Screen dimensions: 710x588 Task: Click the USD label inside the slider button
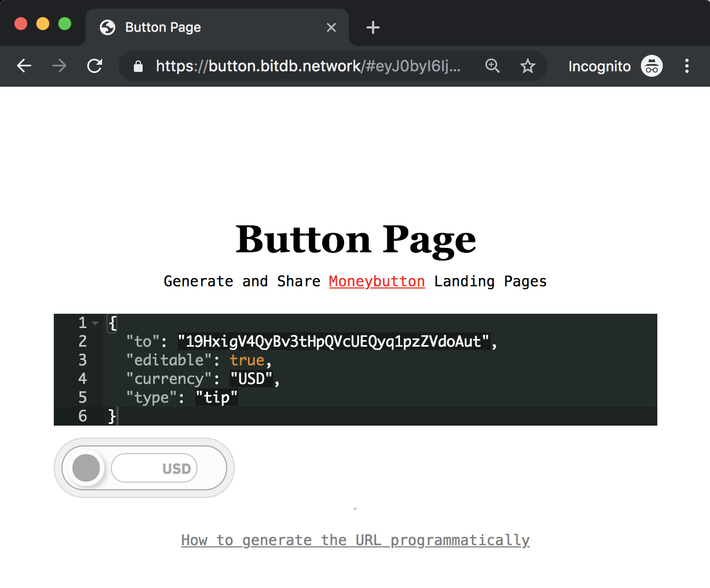[x=177, y=468]
